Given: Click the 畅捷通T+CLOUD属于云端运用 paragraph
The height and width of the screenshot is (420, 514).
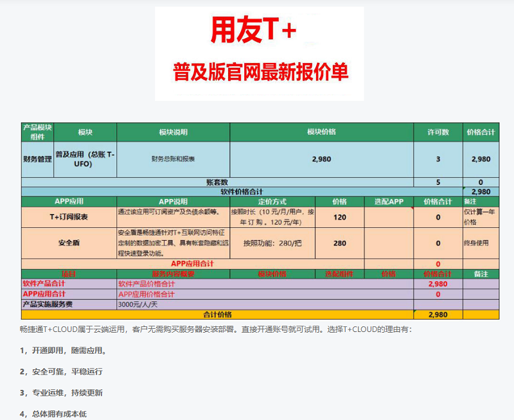Looking at the screenshot, I should pyautogui.click(x=215, y=329).
